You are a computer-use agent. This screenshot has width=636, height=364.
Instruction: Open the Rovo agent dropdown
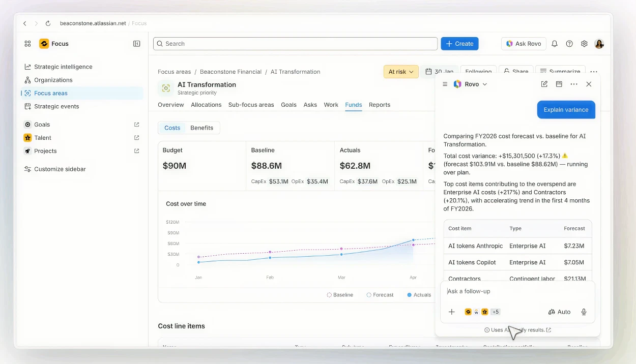click(x=471, y=84)
